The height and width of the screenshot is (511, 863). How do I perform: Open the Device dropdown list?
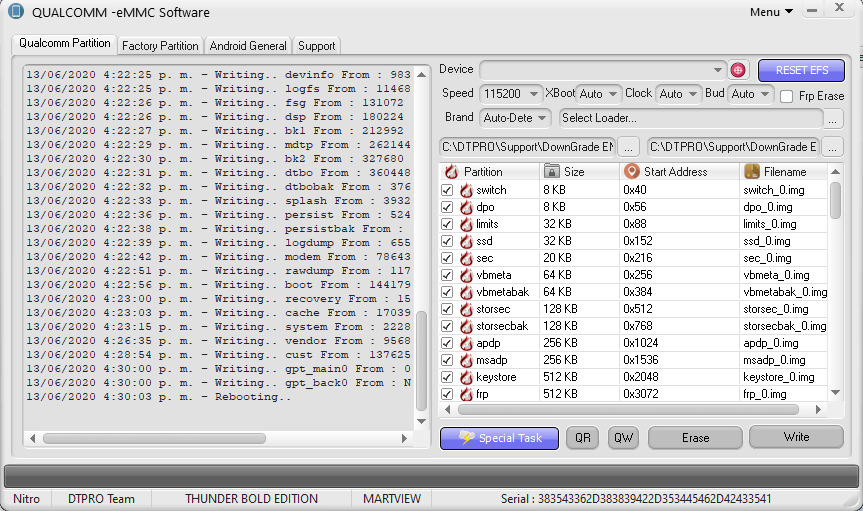tap(717, 70)
